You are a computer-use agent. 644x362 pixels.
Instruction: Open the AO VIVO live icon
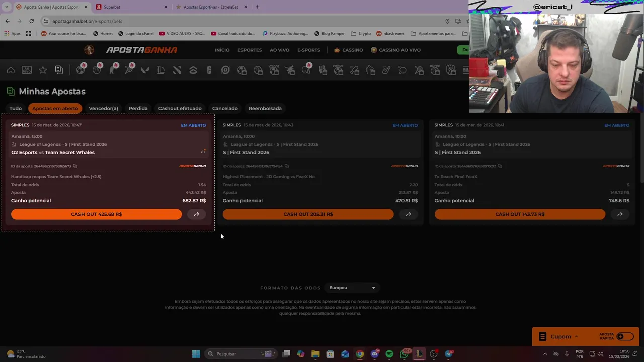(27, 70)
